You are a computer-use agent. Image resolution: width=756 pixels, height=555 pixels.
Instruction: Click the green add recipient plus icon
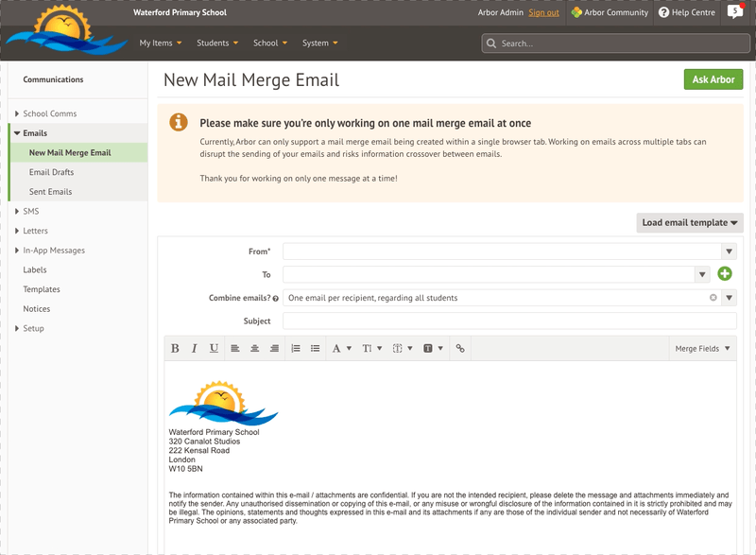tap(725, 274)
